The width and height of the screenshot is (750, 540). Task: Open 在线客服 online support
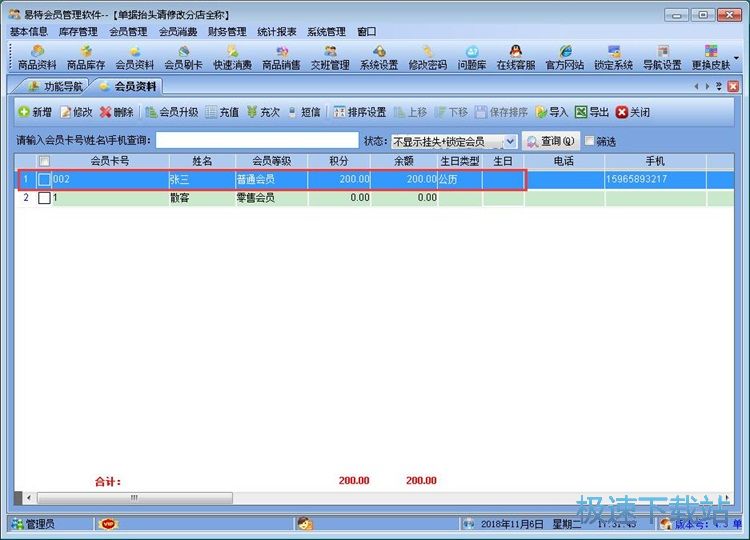pyautogui.click(x=516, y=57)
